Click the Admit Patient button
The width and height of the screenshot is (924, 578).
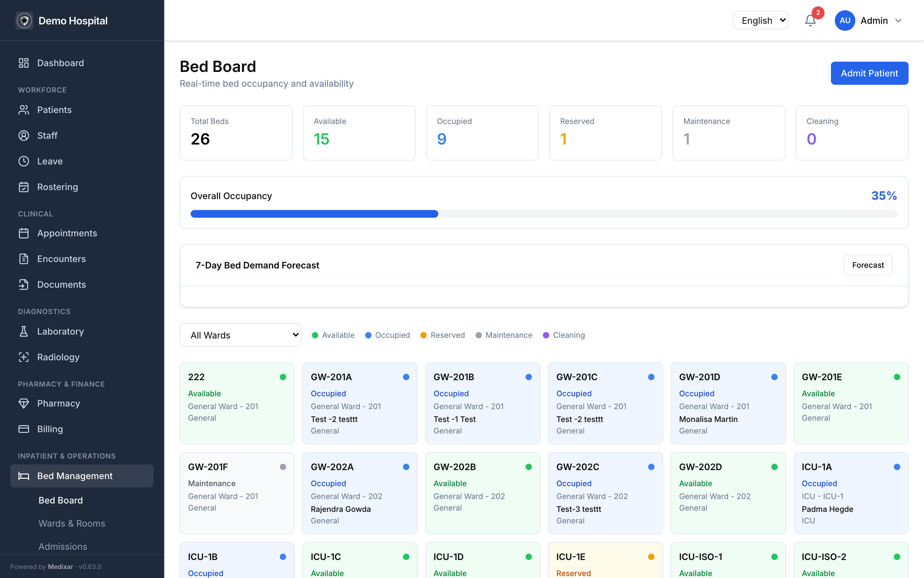coord(869,73)
